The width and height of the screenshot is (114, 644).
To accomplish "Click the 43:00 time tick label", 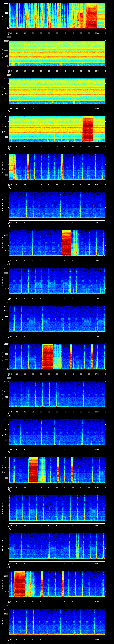I will tap(97, 601).
